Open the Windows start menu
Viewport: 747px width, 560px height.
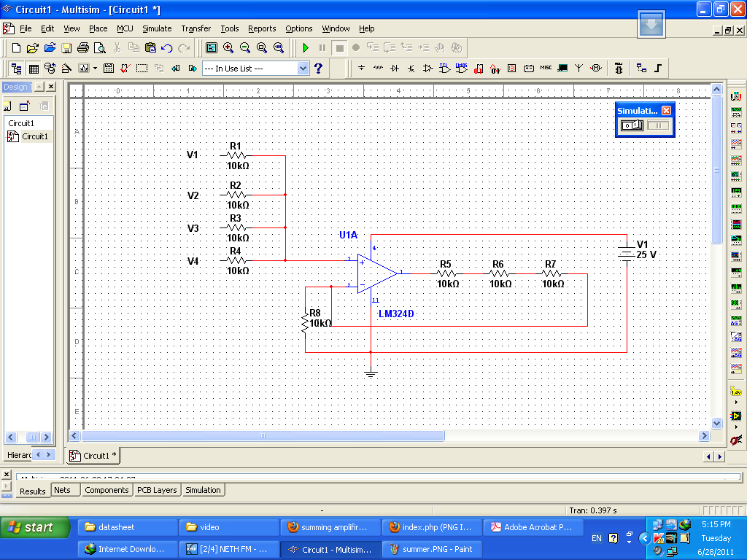coord(34,527)
